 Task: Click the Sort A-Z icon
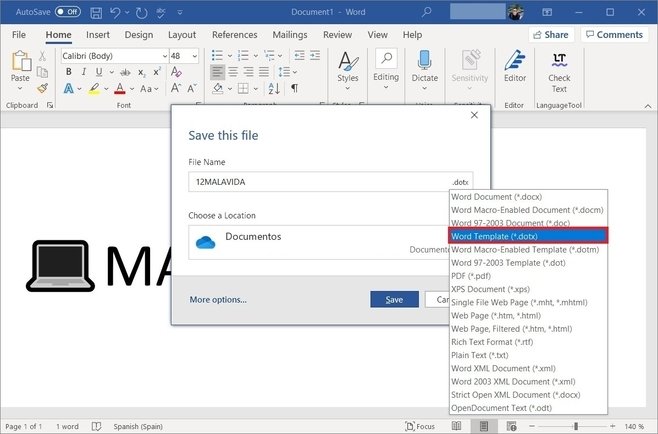pyautogui.click(x=274, y=89)
